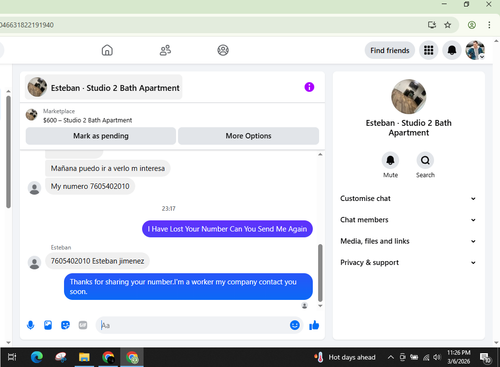Click the volume icon in system tray
This screenshot has height=367, width=500.
437,357
